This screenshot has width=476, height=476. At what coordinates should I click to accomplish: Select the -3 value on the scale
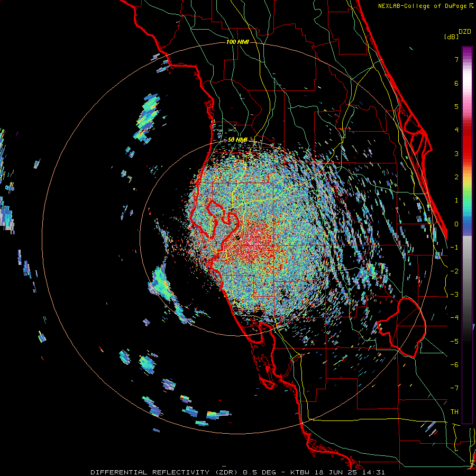coord(454,295)
